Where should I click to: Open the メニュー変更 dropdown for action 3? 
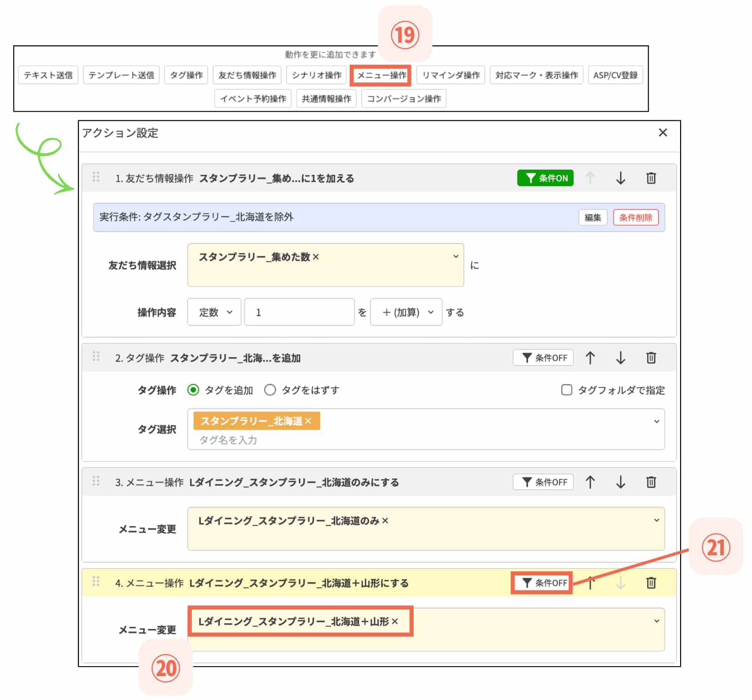(x=657, y=520)
